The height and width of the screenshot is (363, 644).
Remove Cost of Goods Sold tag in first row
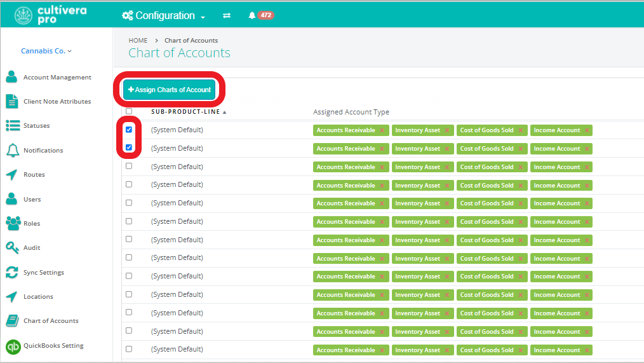520,130
